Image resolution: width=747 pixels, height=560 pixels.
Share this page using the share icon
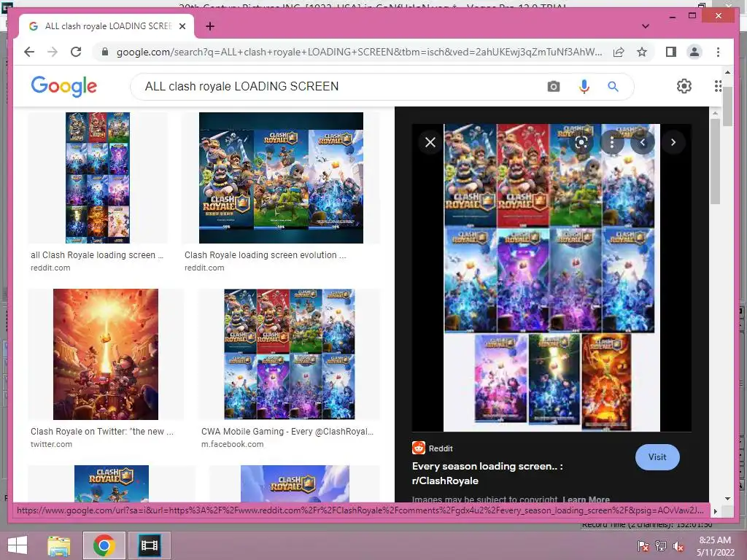pos(619,52)
